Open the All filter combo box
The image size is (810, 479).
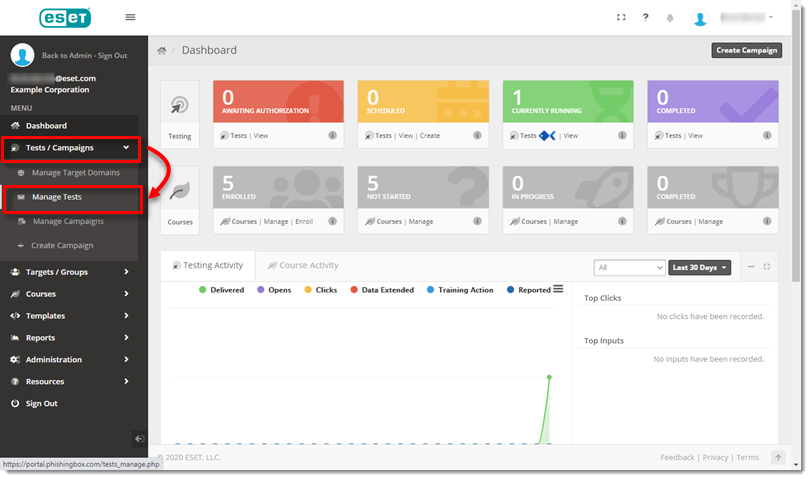629,267
